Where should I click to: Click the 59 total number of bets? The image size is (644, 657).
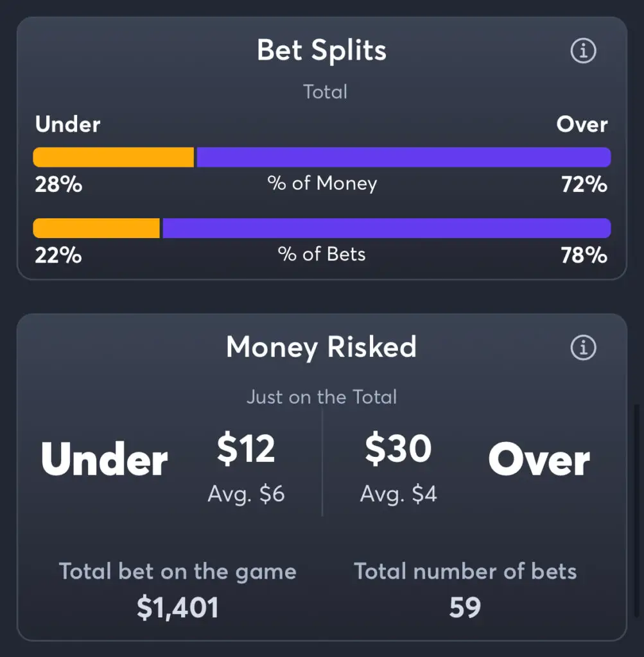(x=465, y=608)
